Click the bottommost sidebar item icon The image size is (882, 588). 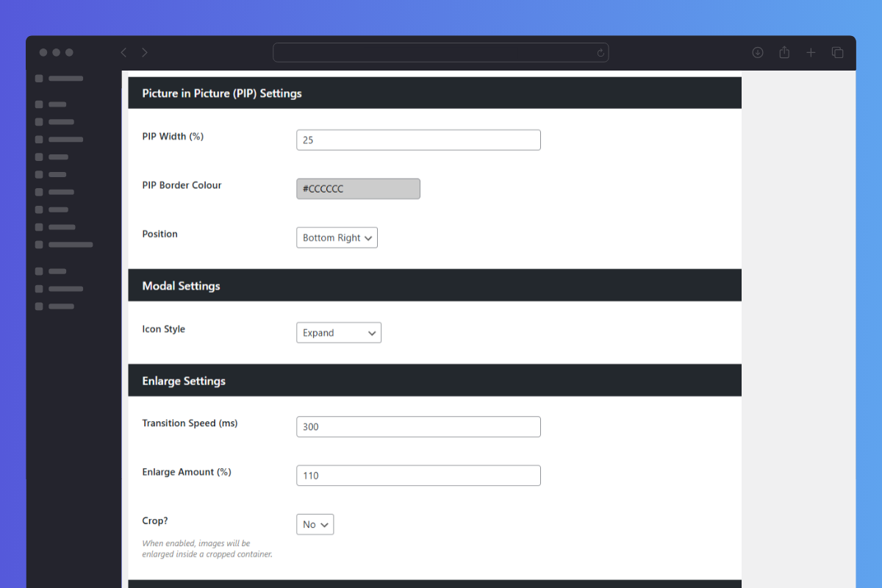coord(39,306)
